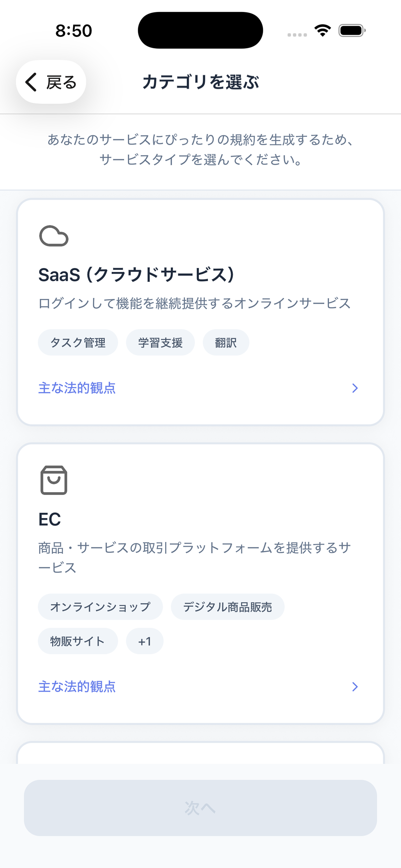Expand 主な法的観点 chevron in SaaS card
This screenshot has width=401, height=868.
[x=355, y=388]
